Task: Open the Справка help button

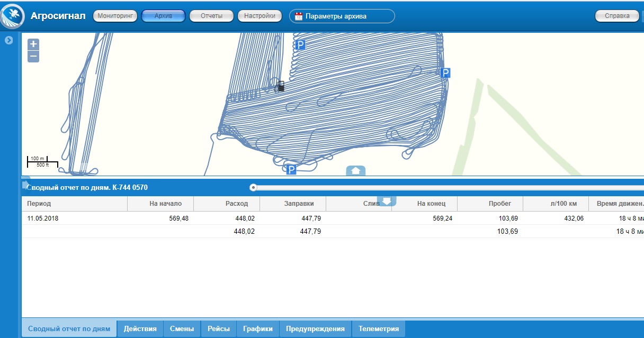Action: [617, 16]
